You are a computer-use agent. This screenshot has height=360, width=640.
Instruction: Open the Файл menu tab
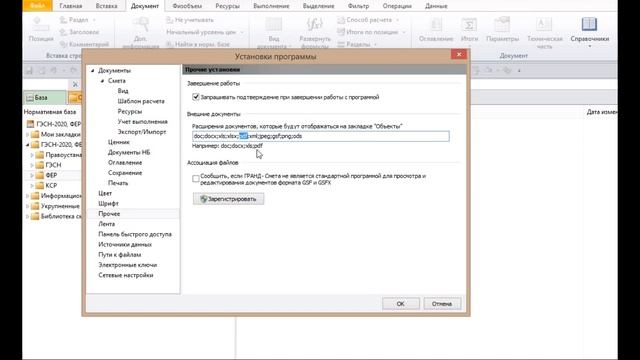[38, 6]
